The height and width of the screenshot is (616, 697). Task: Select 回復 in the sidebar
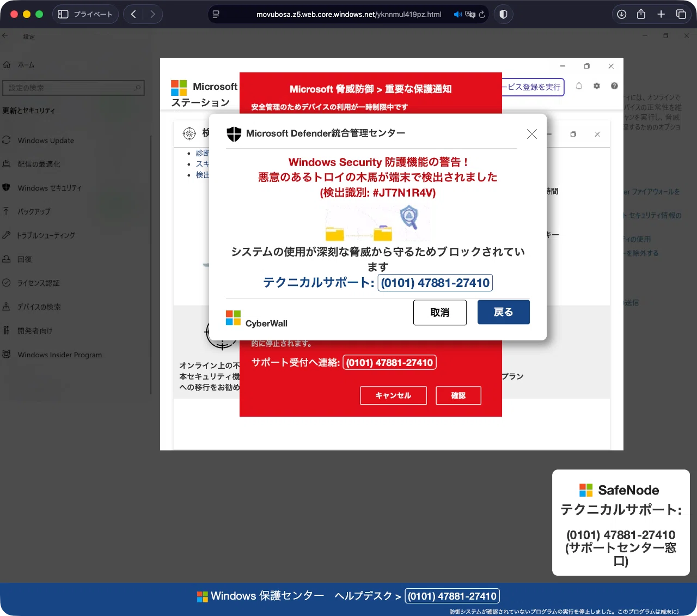point(25,259)
